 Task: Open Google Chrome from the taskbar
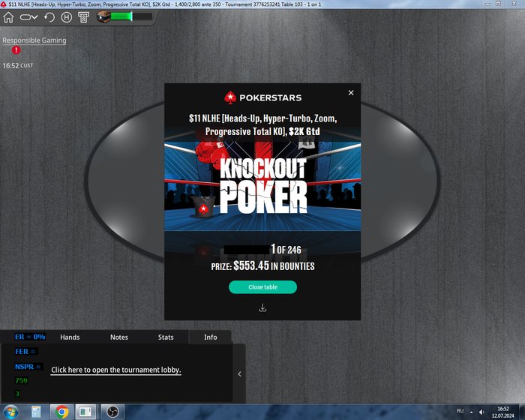[61, 412]
